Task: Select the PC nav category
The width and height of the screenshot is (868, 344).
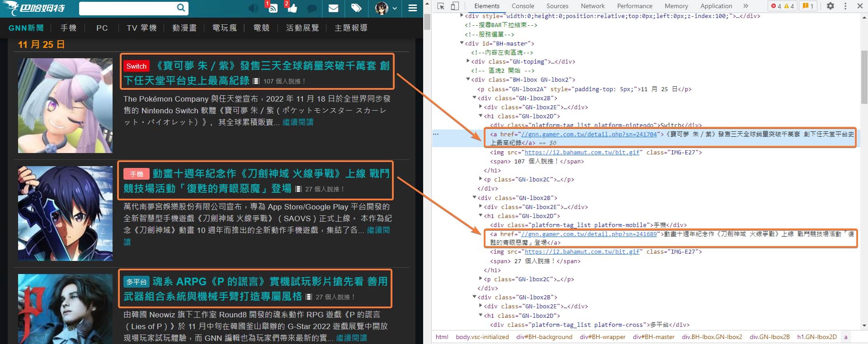Action: pyautogui.click(x=102, y=28)
